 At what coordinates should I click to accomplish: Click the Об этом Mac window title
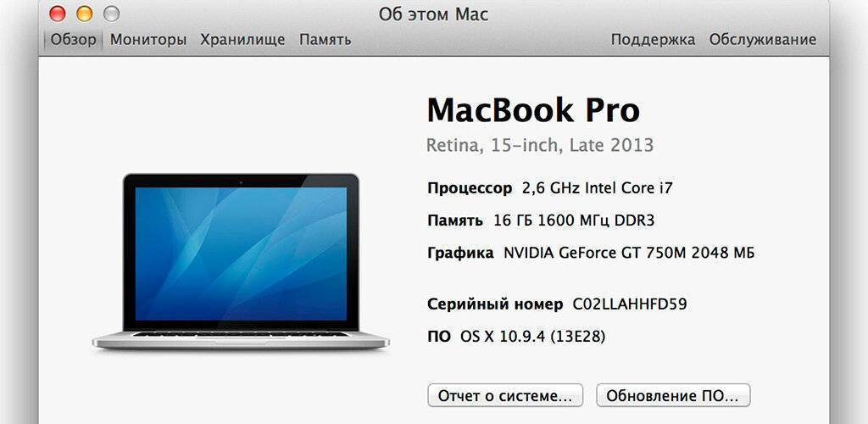[433, 14]
